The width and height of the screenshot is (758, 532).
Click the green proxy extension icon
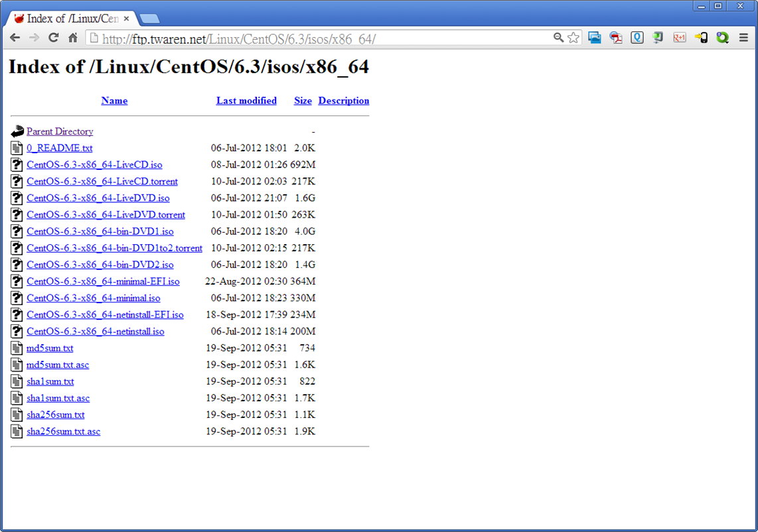click(722, 38)
